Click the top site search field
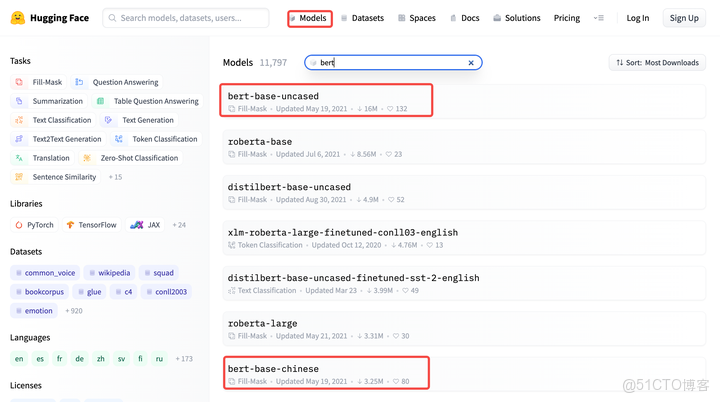 186,18
